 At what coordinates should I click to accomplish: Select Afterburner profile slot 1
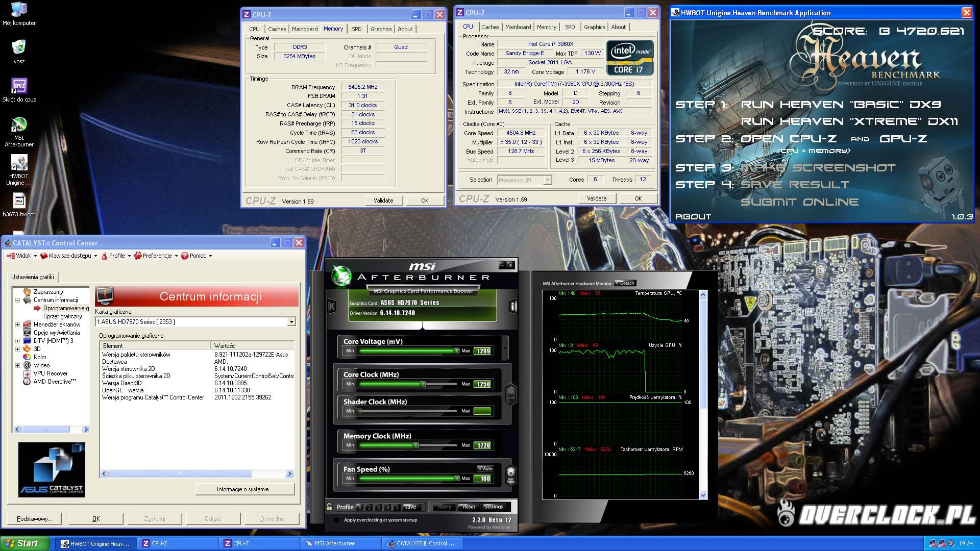360,507
